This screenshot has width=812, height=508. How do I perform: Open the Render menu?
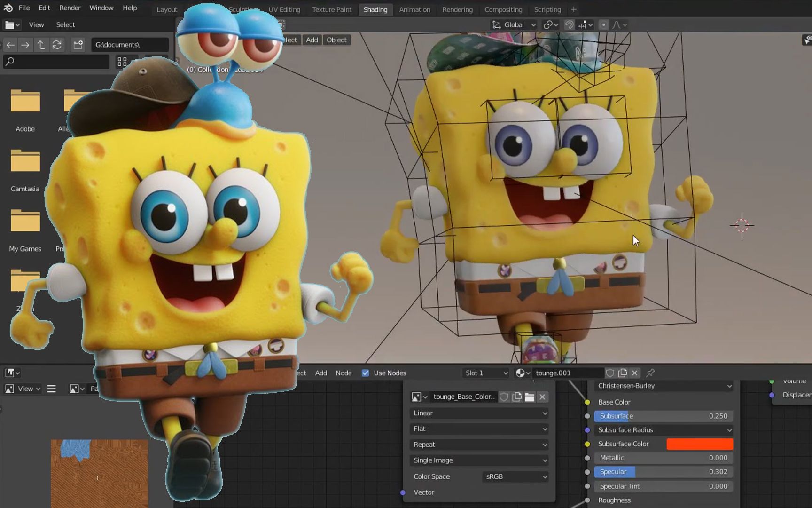pos(70,8)
